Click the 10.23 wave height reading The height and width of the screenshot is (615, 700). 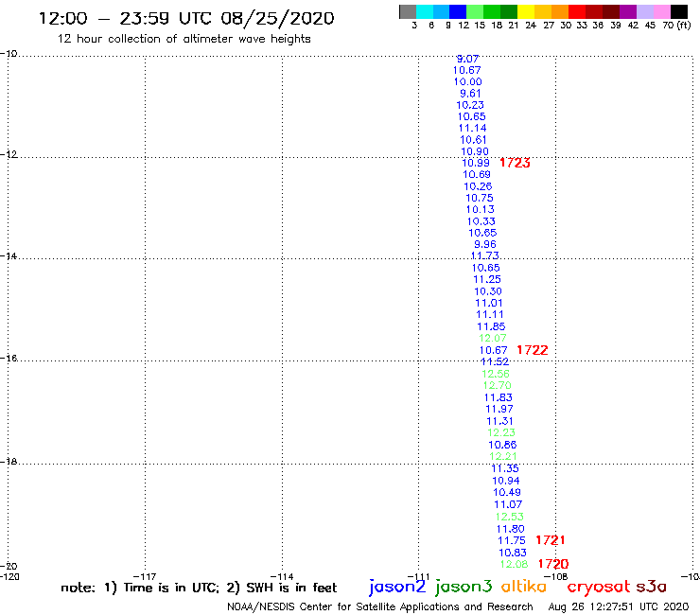coord(470,105)
